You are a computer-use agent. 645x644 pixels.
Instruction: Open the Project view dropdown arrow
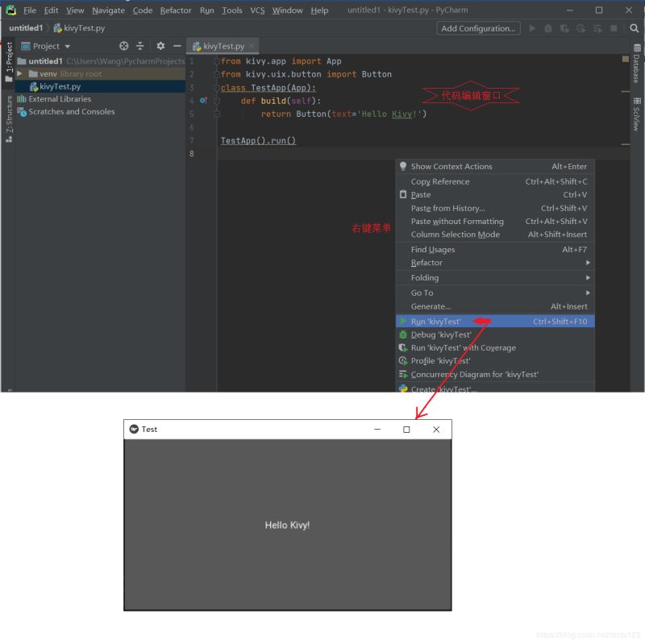(68, 47)
